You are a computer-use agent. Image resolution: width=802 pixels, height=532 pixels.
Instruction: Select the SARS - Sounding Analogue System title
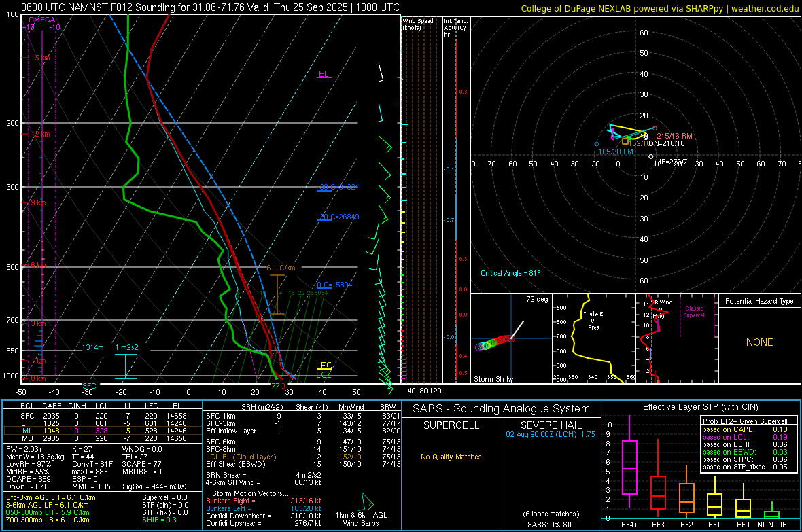502,409
